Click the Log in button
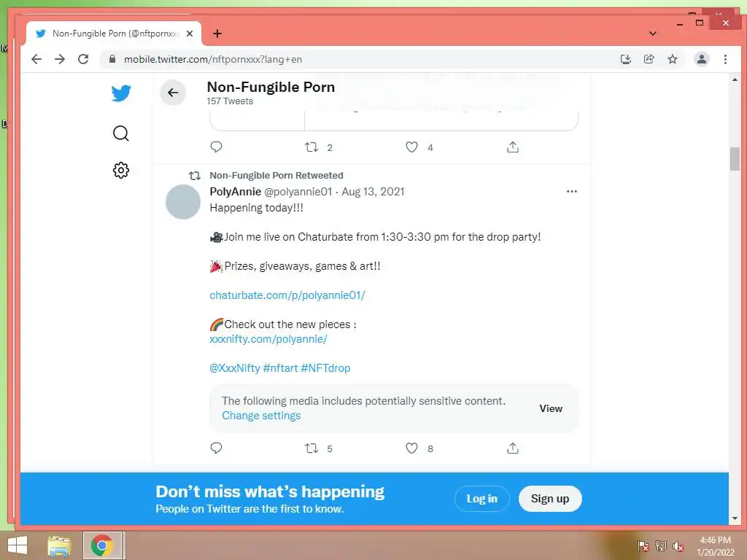The height and width of the screenshot is (560, 747). click(x=481, y=499)
